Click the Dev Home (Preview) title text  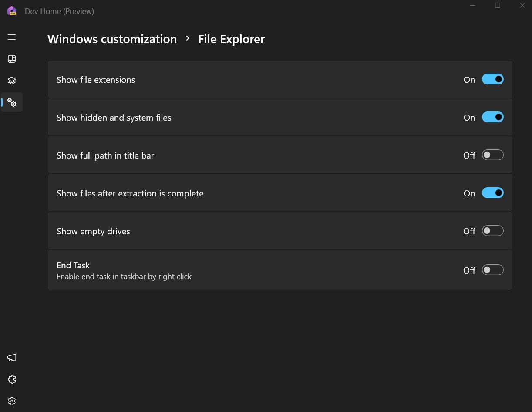tap(59, 11)
